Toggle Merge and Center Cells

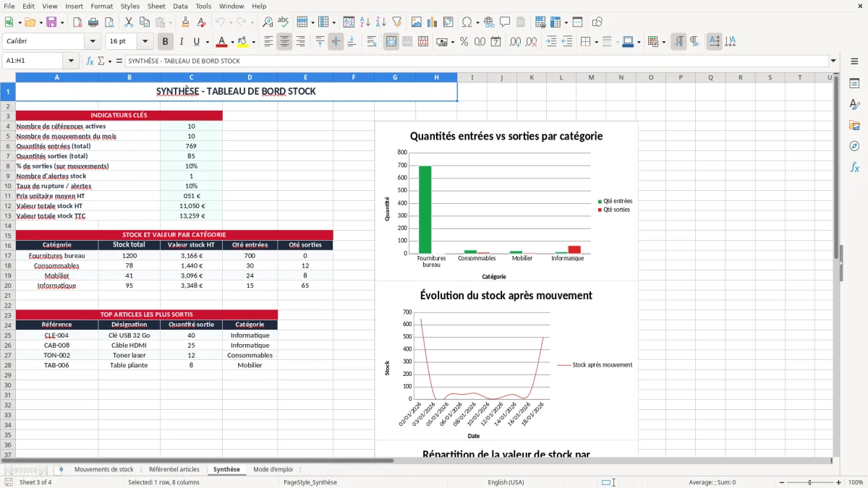point(391,42)
